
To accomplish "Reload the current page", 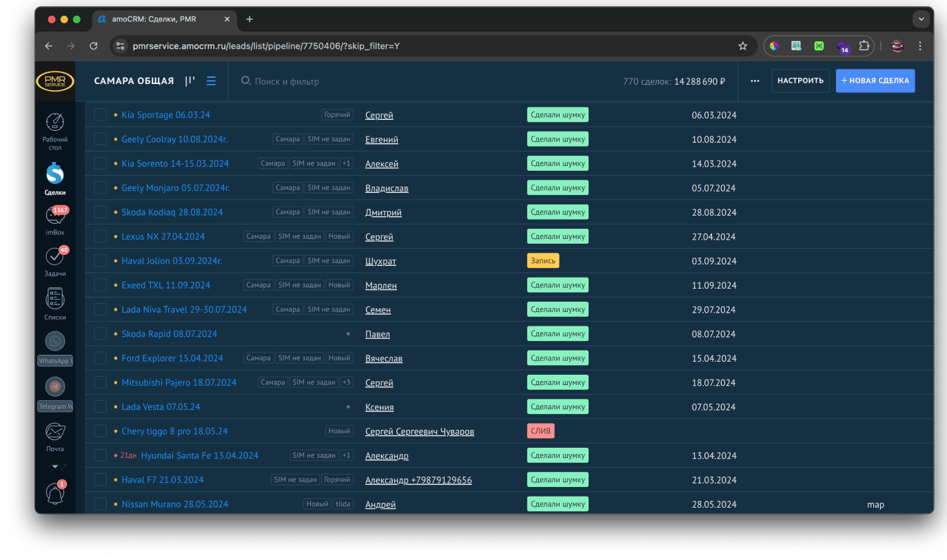I will coord(94,46).
